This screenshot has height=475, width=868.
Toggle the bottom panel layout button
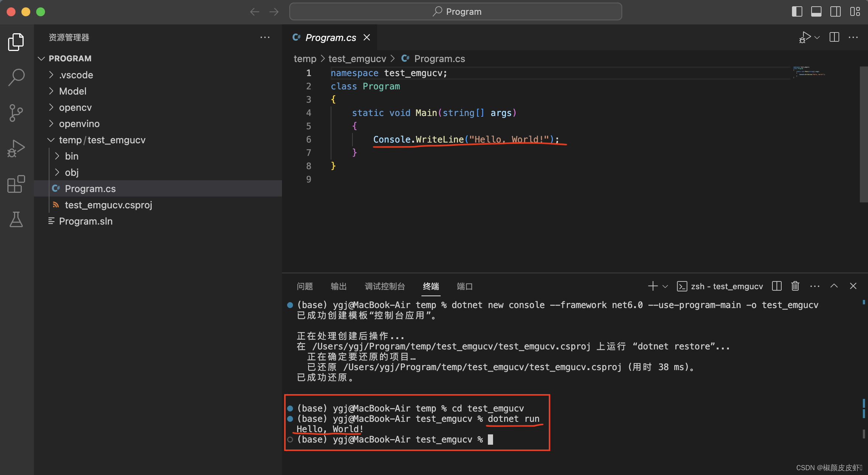[816, 11]
